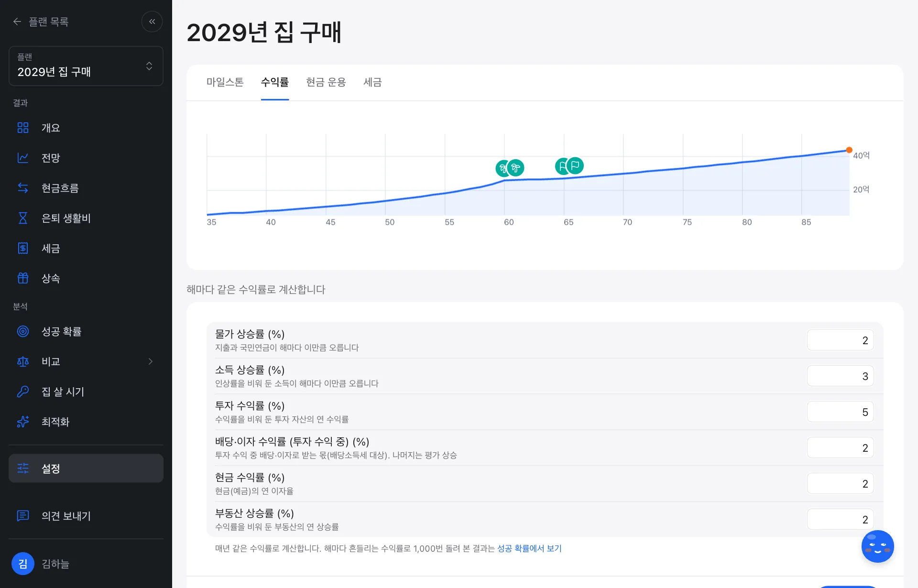Select 설정 in the sidebar
The width and height of the screenshot is (918, 588).
86,468
